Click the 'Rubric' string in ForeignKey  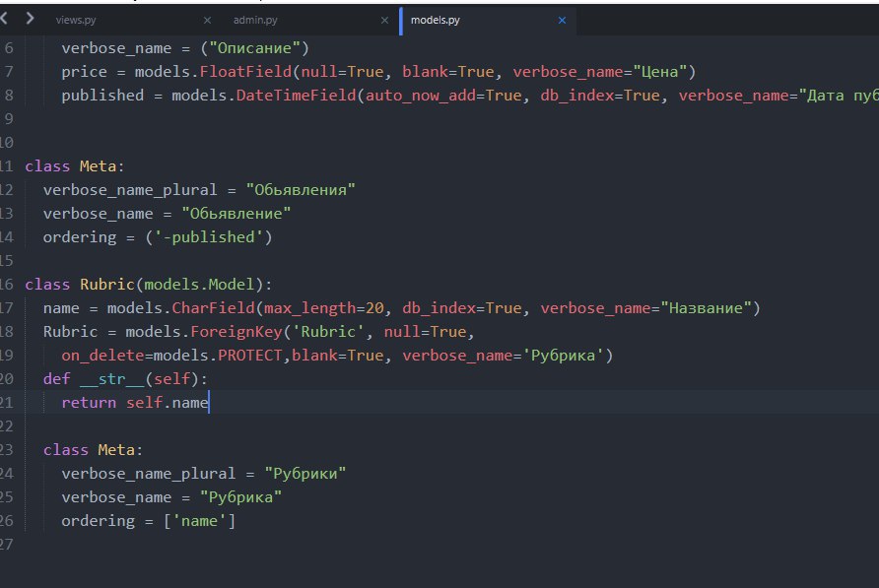[x=328, y=332]
